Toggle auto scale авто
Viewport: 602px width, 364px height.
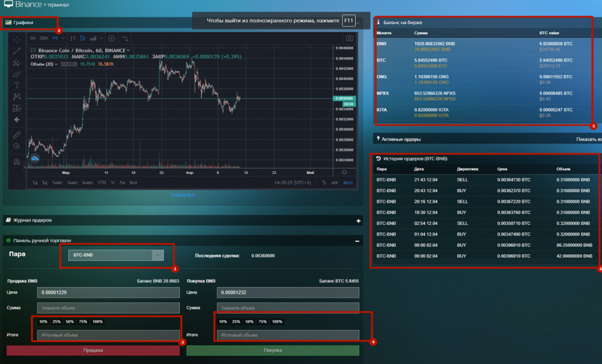click(348, 183)
